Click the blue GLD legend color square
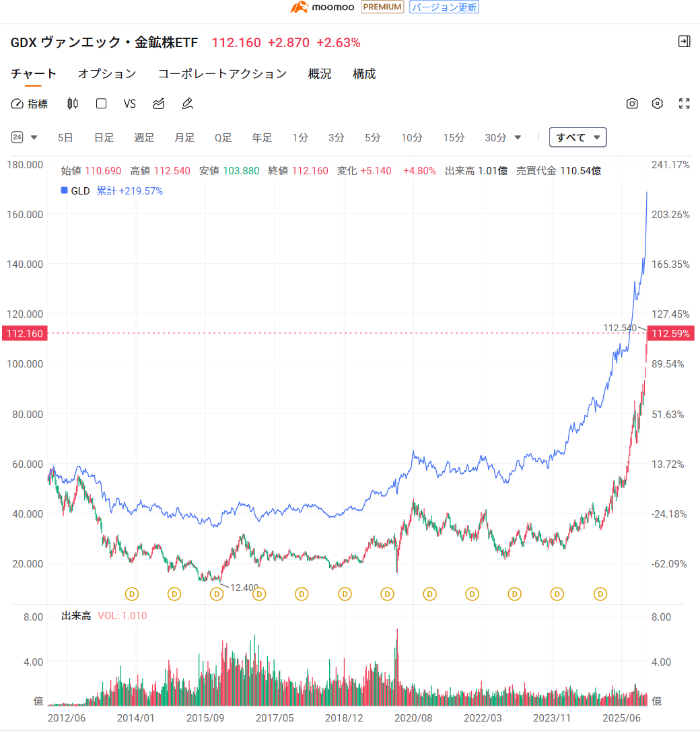The height and width of the screenshot is (733, 700). coord(65,190)
